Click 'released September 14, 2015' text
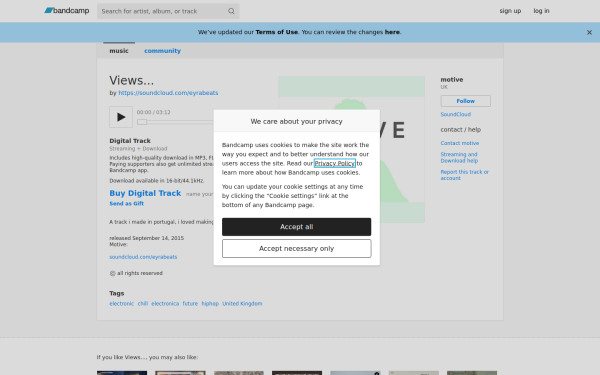This screenshot has width=600, height=375. (x=147, y=238)
